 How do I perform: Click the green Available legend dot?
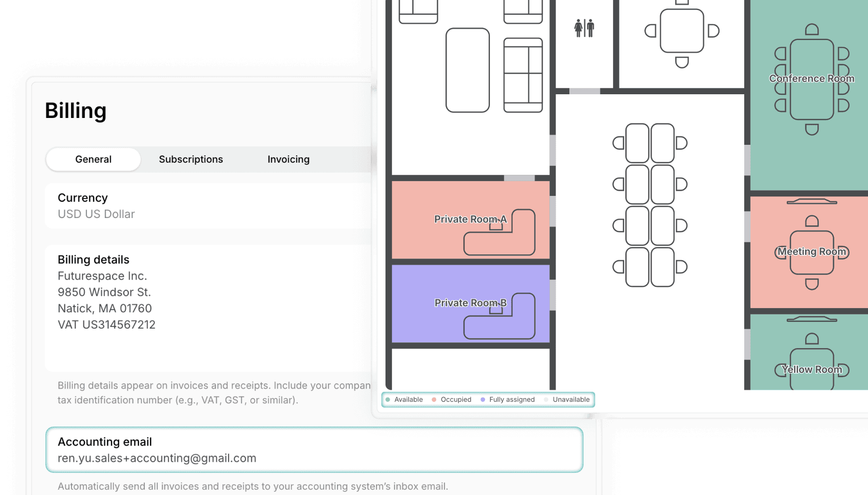388,400
